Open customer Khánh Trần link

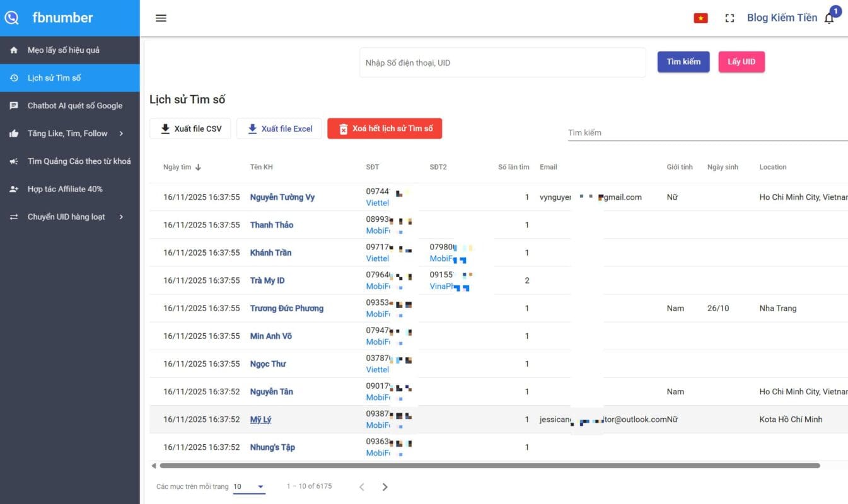point(271,253)
